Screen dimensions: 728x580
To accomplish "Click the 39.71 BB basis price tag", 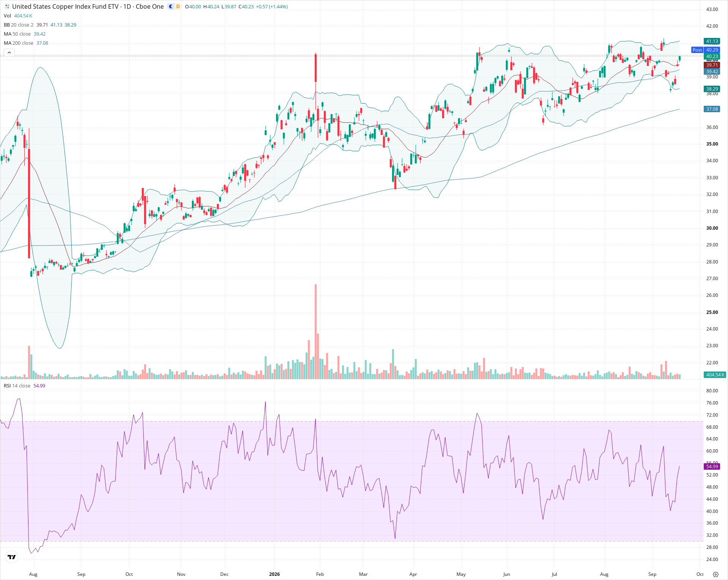I will 712,65.
